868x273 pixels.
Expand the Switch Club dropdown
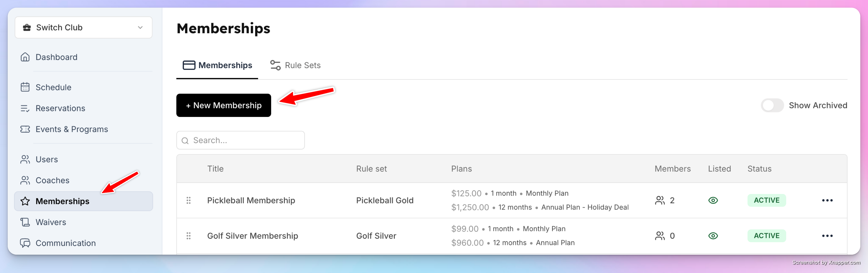tap(84, 27)
